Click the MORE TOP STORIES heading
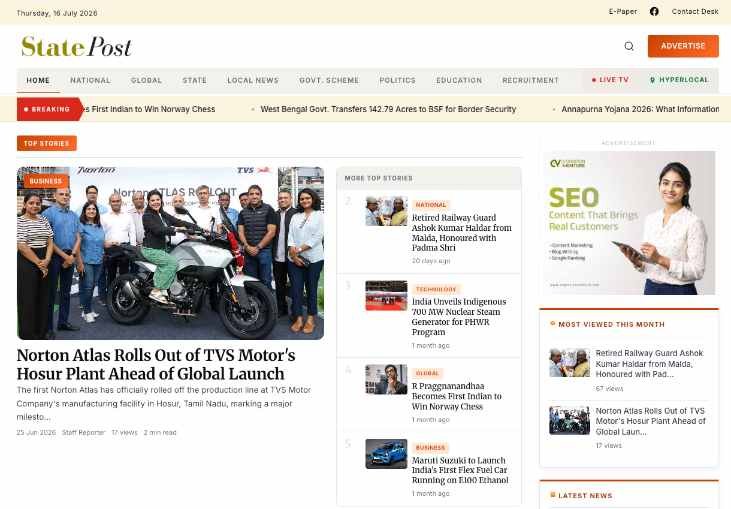 click(379, 178)
